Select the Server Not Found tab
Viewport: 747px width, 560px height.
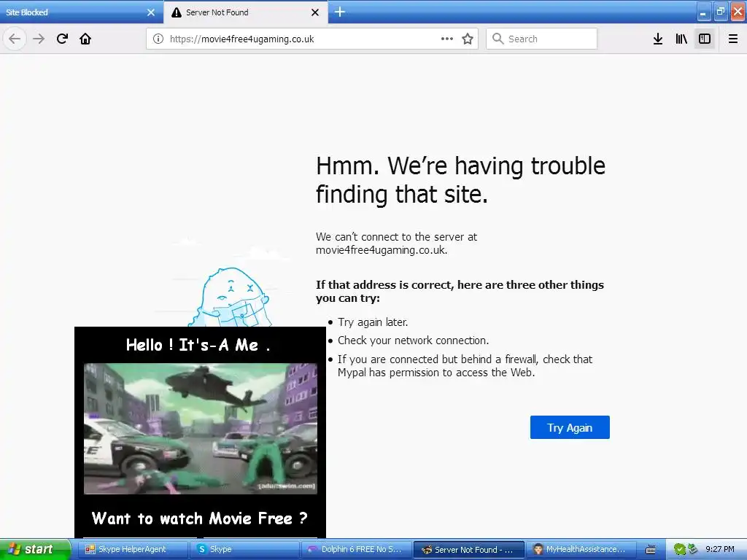click(x=246, y=12)
